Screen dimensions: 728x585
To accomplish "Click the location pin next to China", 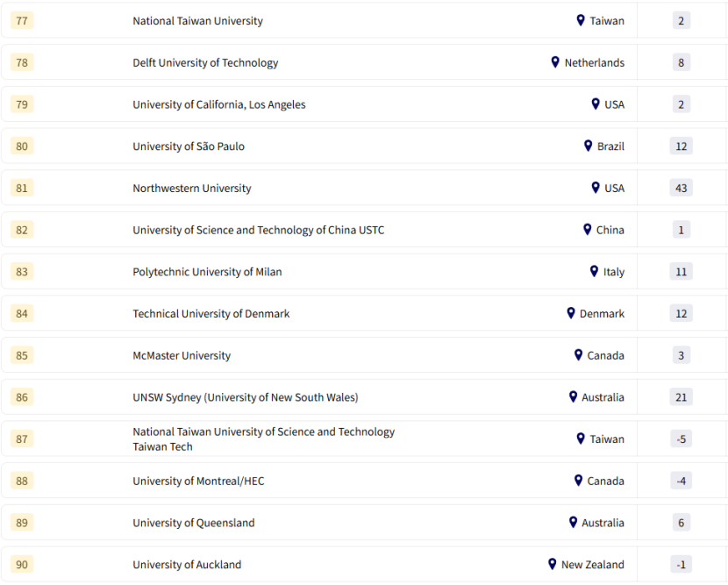I will 588,229.
